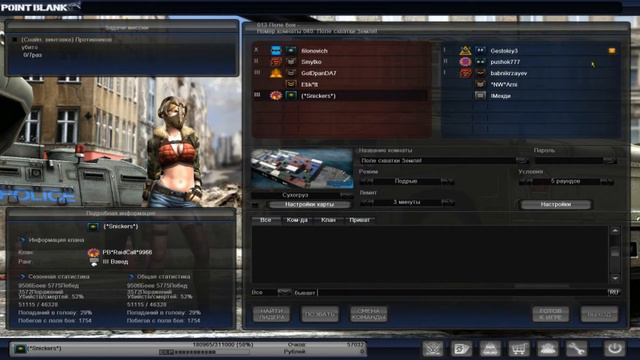The image size is (640, 360).
Task: Switch to the Команда chat tab
Action: pos(297,220)
